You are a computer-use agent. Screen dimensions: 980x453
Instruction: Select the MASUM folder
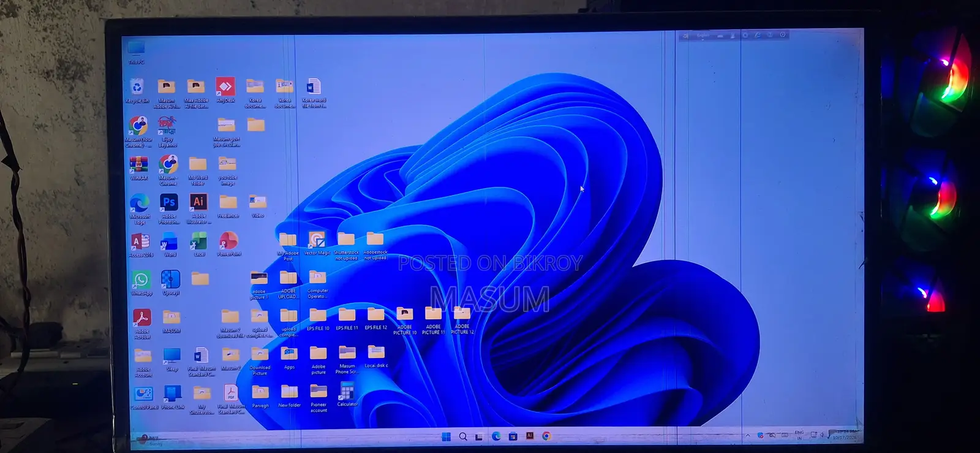coord(171,322)
